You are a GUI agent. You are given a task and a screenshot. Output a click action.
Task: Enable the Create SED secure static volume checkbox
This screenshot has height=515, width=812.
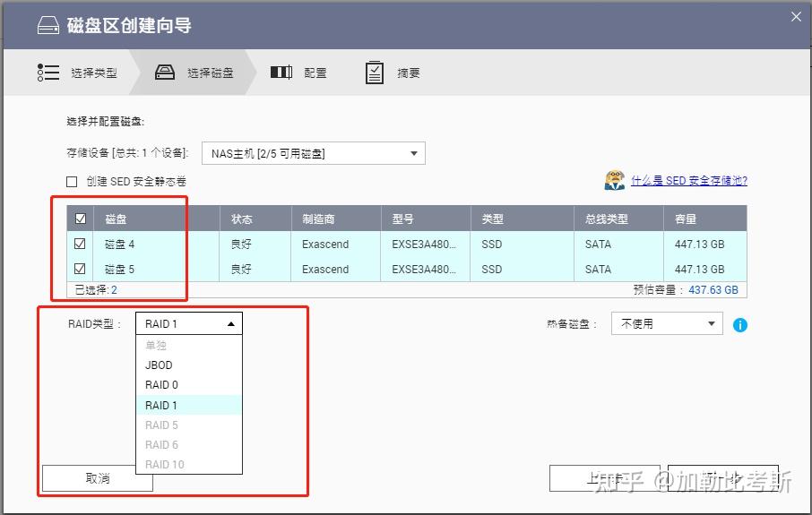(x=72, y=182)
